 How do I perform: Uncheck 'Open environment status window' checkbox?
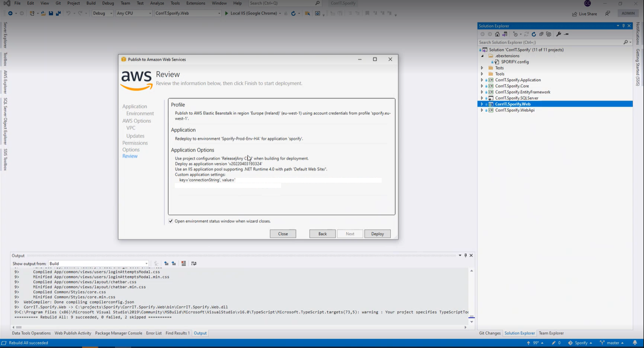click(171, 221)
